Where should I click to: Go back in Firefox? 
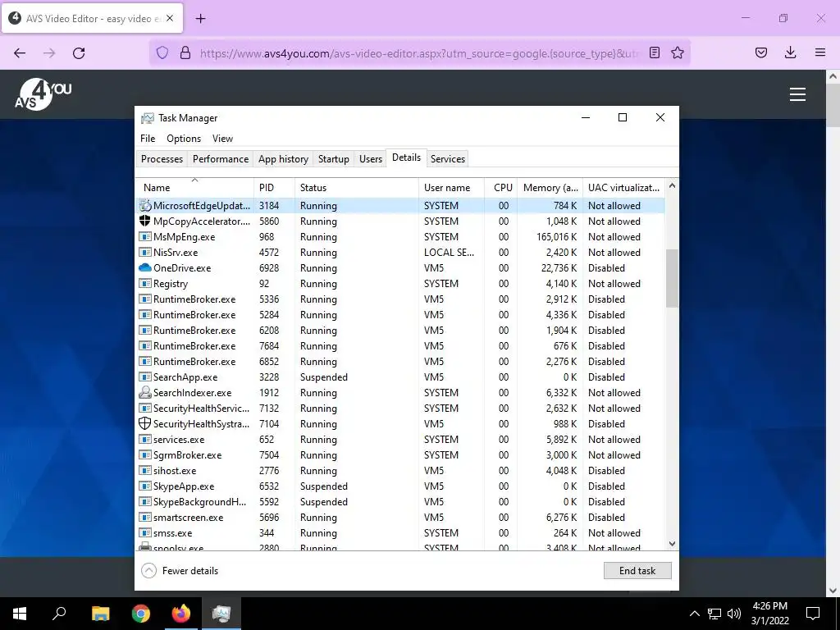click(x=20, y=52)
